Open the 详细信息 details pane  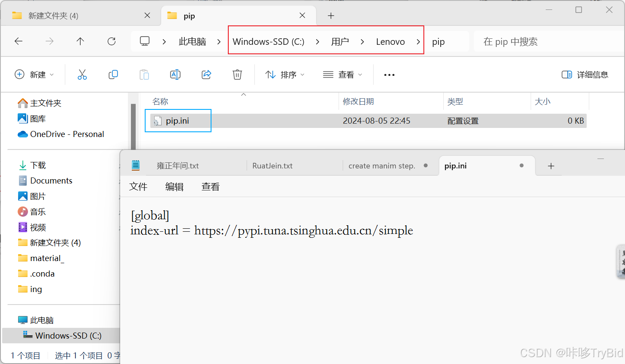[x=585, y=75]
